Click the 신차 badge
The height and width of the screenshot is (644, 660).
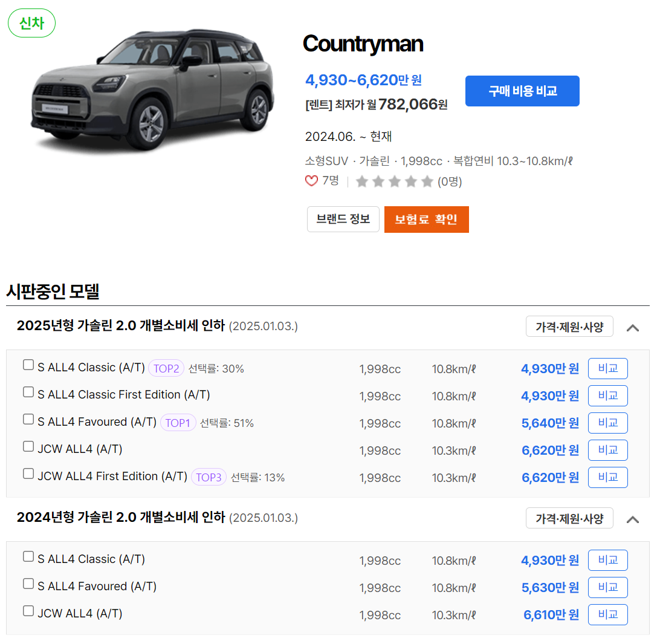click(31, 23)
